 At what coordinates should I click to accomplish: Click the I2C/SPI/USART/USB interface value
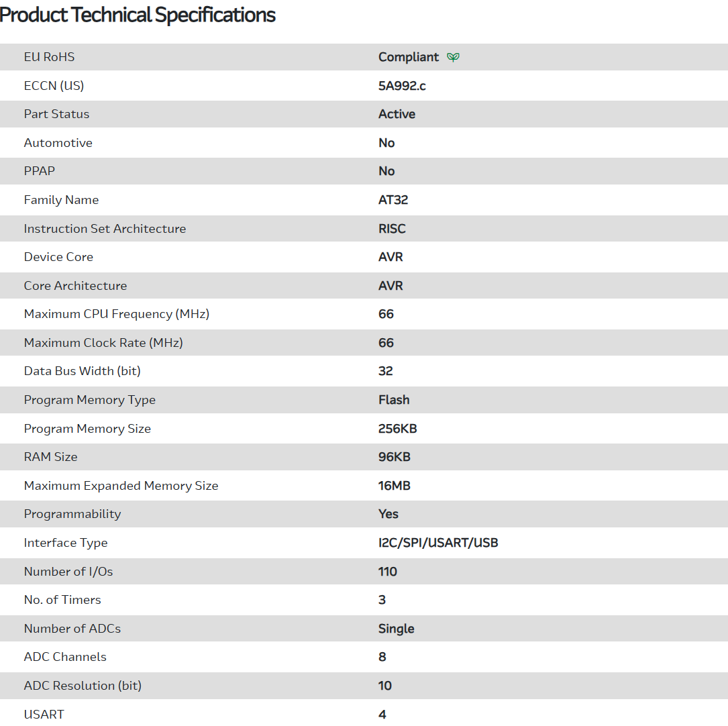(x=438, y=543)
